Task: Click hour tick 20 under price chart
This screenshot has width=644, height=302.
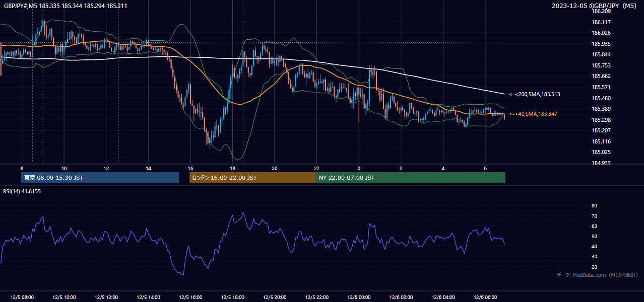Action: [x=275, y=168]
